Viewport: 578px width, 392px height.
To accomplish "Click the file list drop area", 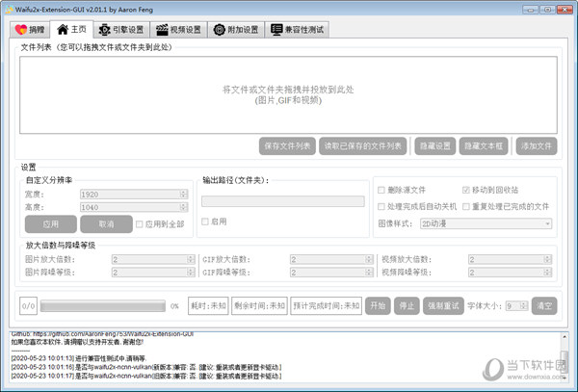I will pos(288,95).
